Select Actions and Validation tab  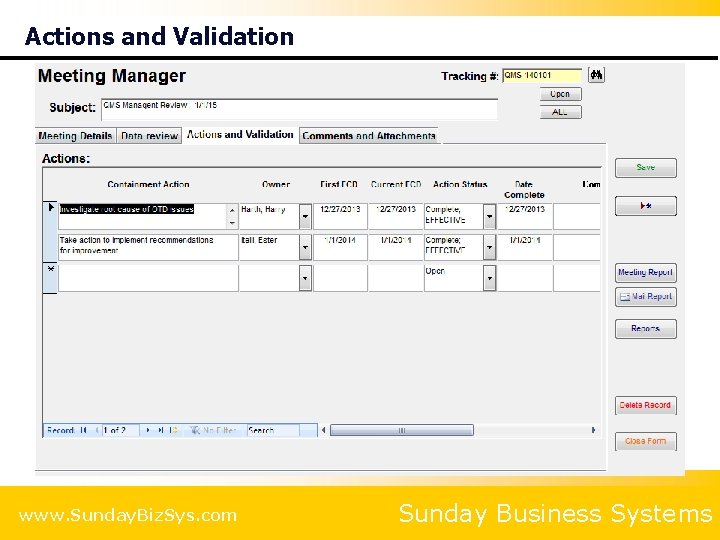click(x=240, y=135)
